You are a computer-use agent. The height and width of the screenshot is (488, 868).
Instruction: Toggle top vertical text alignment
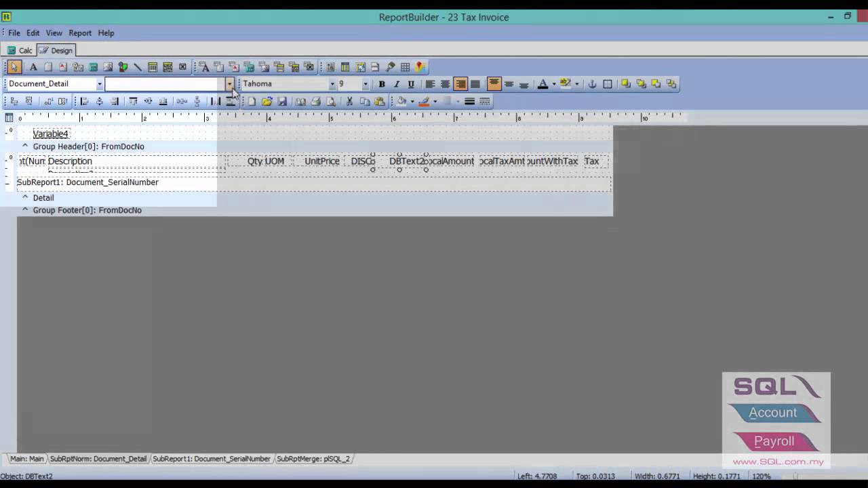coord(494,83)
